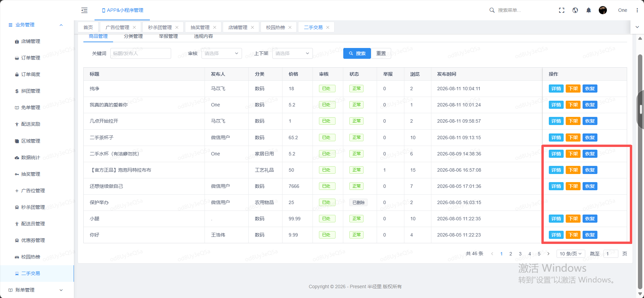Open notifications bell icon

tap(589, 10)
